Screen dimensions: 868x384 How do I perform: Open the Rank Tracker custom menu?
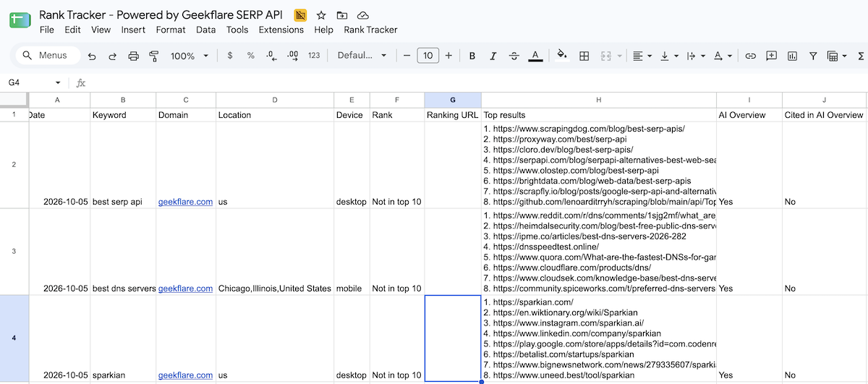(370, 30)
